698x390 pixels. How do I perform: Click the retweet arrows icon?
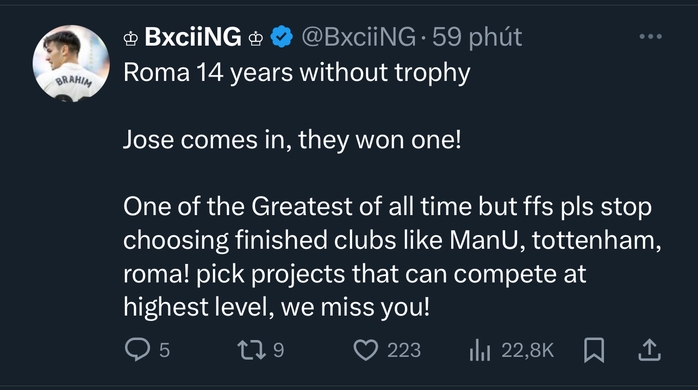251,350
